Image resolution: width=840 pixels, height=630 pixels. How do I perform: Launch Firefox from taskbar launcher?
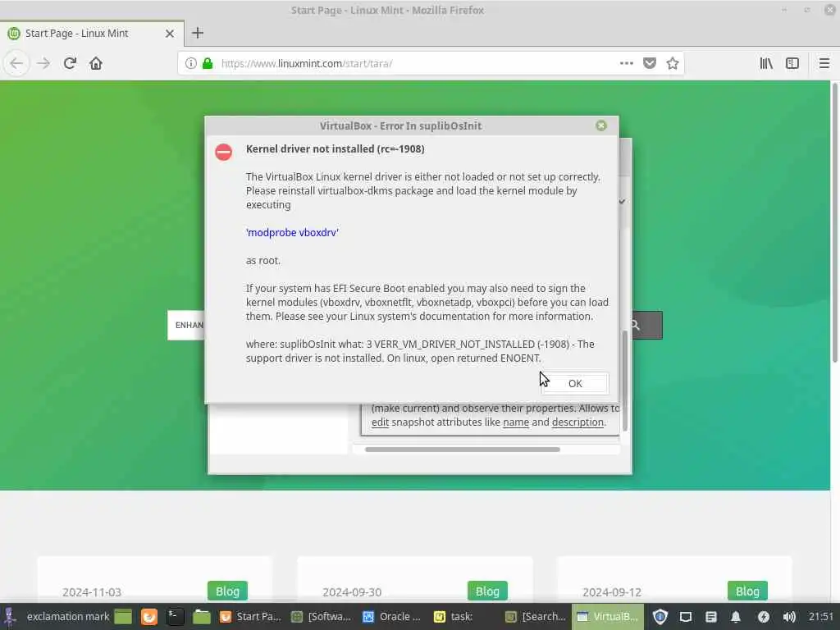tap(149, 617)
